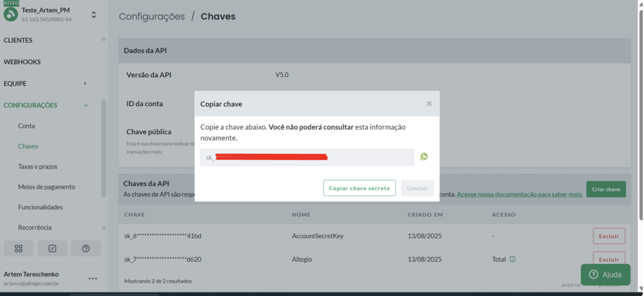Image resolution: width=644 pixels, height=296 pixels.
Task: Click the green account logo icon
Action: click(11, 15)
